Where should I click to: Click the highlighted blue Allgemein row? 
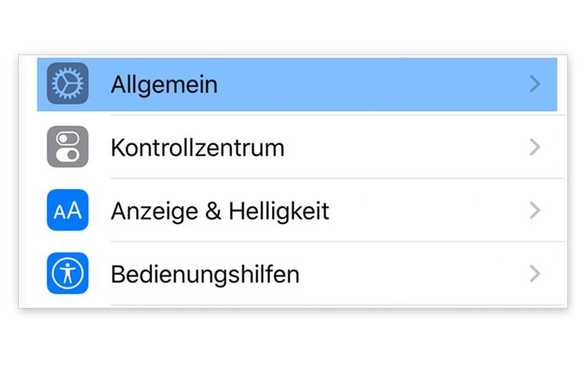pyautogui.click(x=353, y=84)
